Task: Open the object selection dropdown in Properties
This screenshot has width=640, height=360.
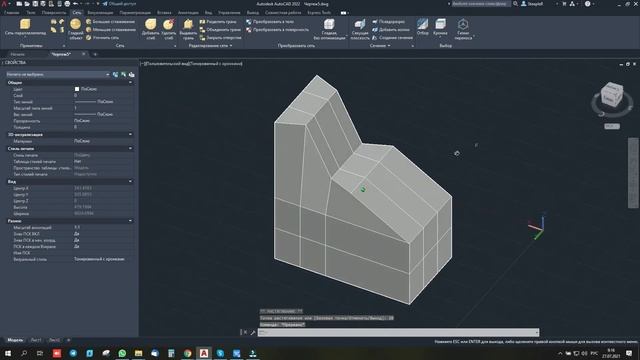Action: coord(58,74)
